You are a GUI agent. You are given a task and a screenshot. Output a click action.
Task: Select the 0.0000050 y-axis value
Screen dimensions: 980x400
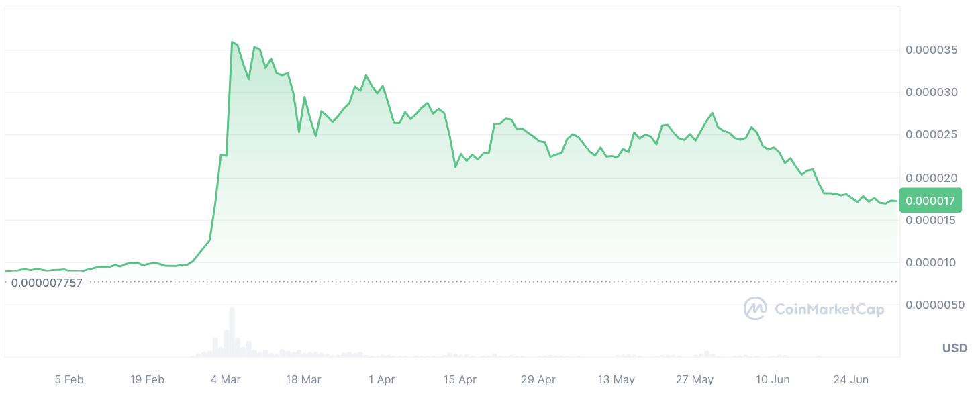tap(934, 305)
